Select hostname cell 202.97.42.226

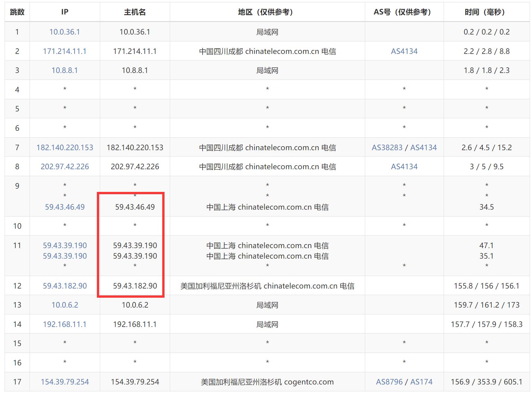pyautogui.click(x=135, y=167)
